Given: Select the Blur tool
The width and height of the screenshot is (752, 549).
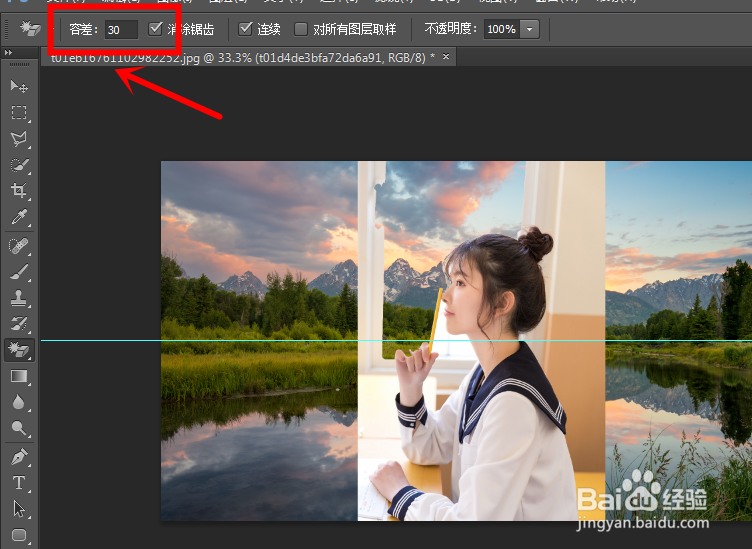Looking at the screenshot, I should [19, 402].
